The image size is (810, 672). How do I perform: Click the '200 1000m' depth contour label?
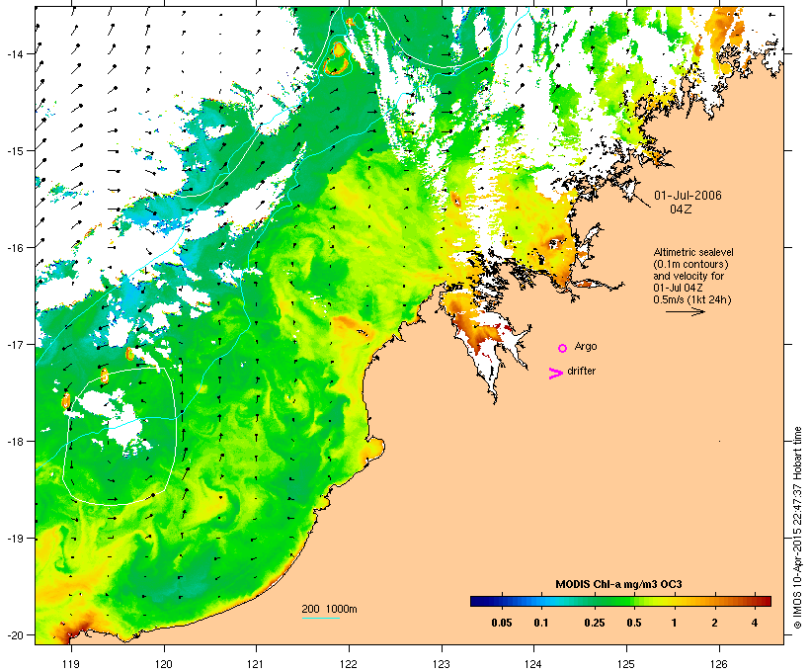coord(329,609)
